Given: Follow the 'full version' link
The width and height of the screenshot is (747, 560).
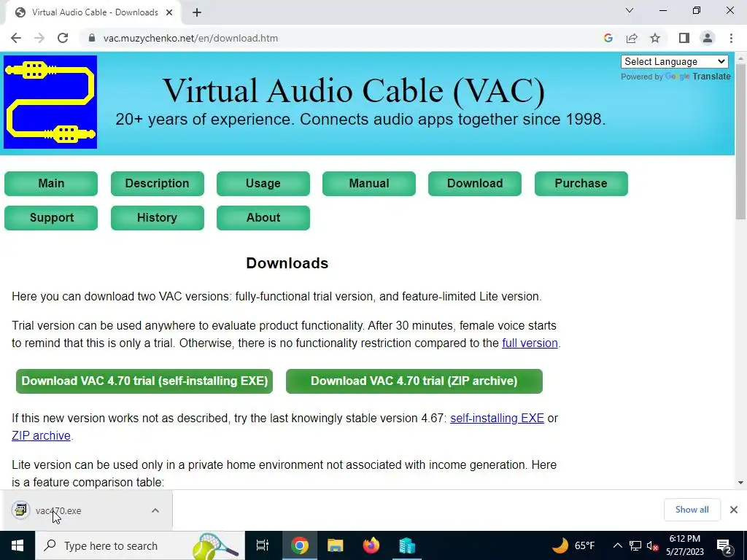Looking at the screenshot, I should tap(530, 343).
